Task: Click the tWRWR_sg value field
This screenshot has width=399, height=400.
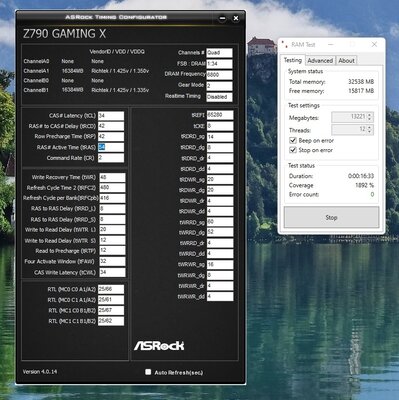Action: 220,264
